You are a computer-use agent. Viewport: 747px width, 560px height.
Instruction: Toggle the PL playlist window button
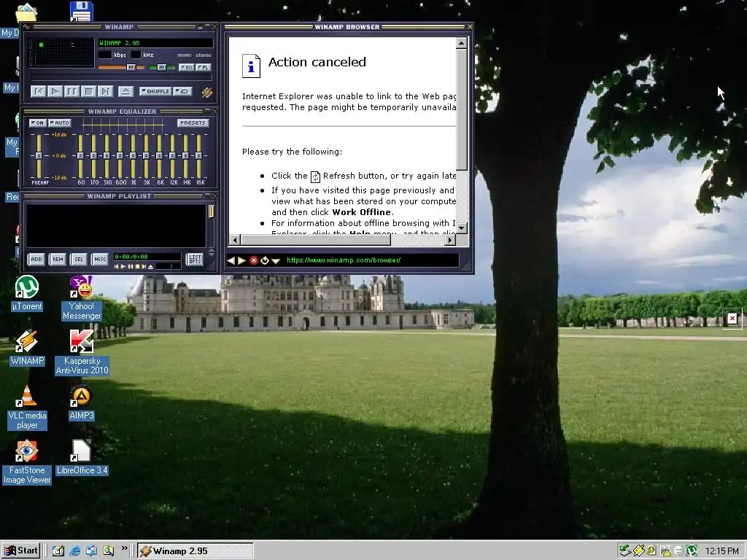tap(203, 67)
